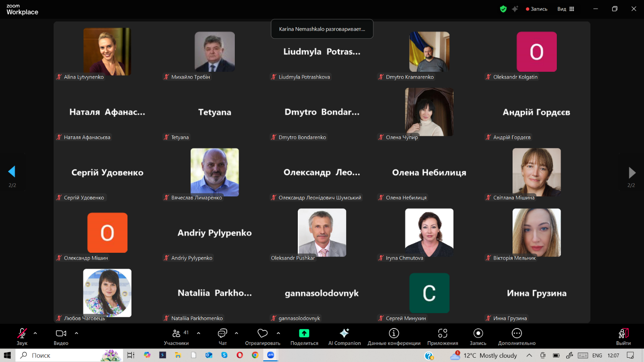644x362 pixels.
Task: Show hidden system tray icons
Action: (x=529, y=355)
